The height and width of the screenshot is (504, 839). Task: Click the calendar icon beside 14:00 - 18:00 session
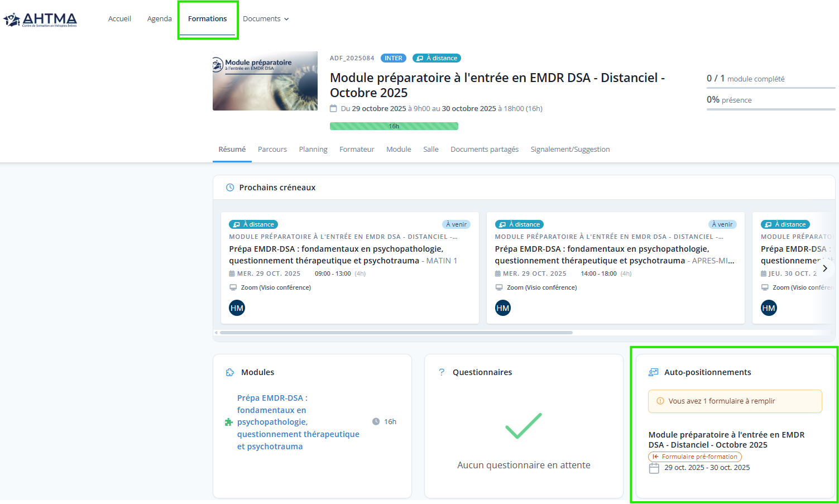click(498, 274)
